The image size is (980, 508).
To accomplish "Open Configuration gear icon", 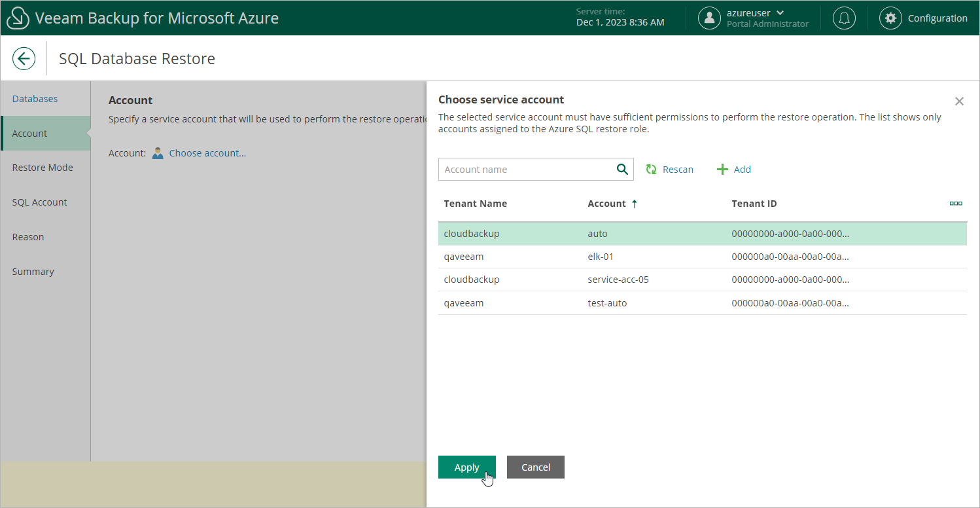I will (x=890, y=18).
